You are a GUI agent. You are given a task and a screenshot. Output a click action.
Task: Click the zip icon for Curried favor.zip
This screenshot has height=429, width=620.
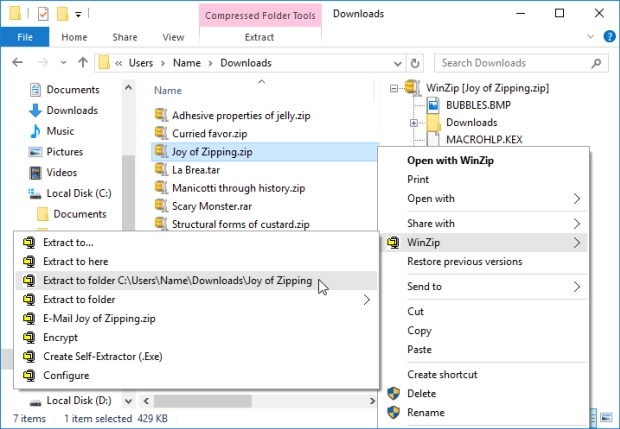(161, 133)
